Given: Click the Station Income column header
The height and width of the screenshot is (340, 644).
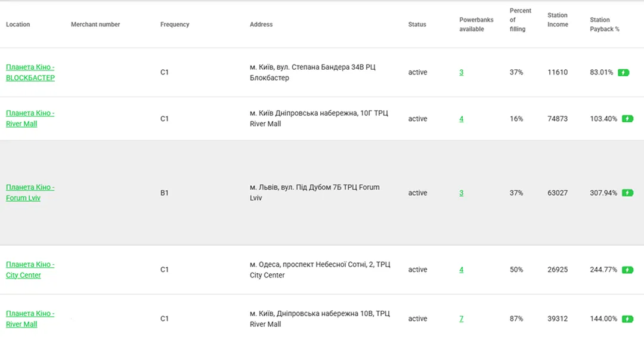Looking at the screenshot, I should point(558,20).
